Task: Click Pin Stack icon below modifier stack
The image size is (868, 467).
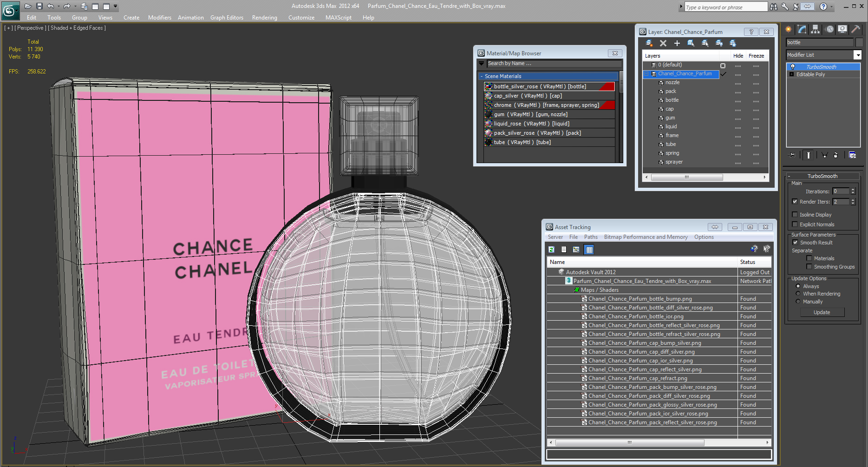Action: point(792,155)
